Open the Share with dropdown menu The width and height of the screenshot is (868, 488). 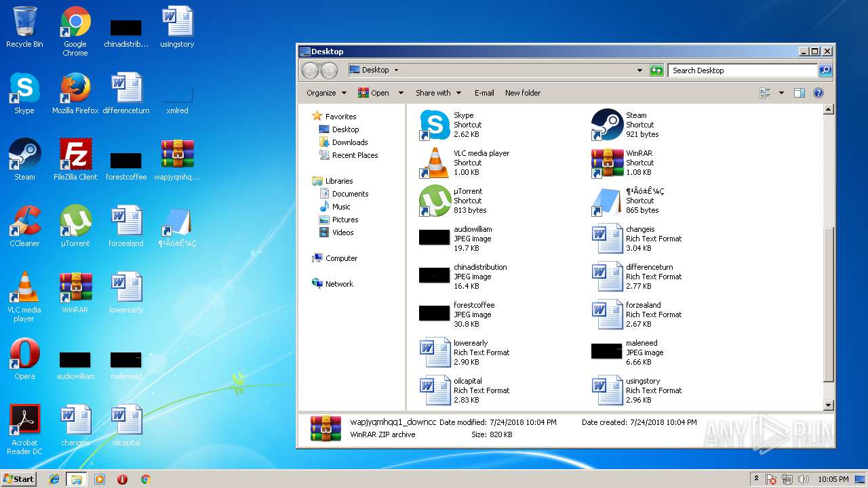pyautogui.click(x=438, y=93)
